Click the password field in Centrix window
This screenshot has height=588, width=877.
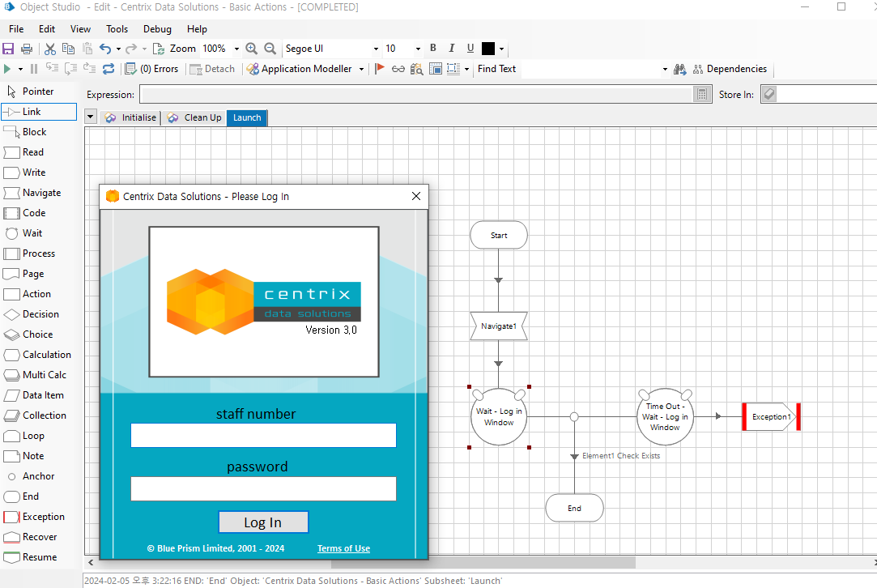pos(263,488)
